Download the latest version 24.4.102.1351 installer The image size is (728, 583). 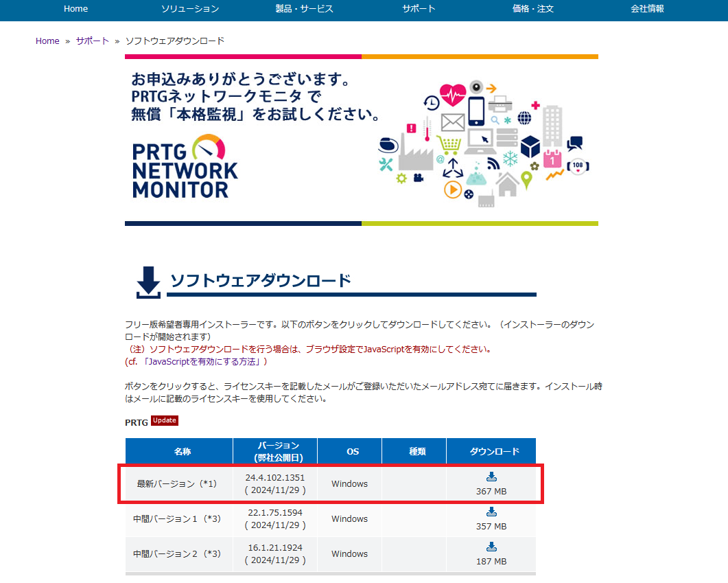coord(491,477)
